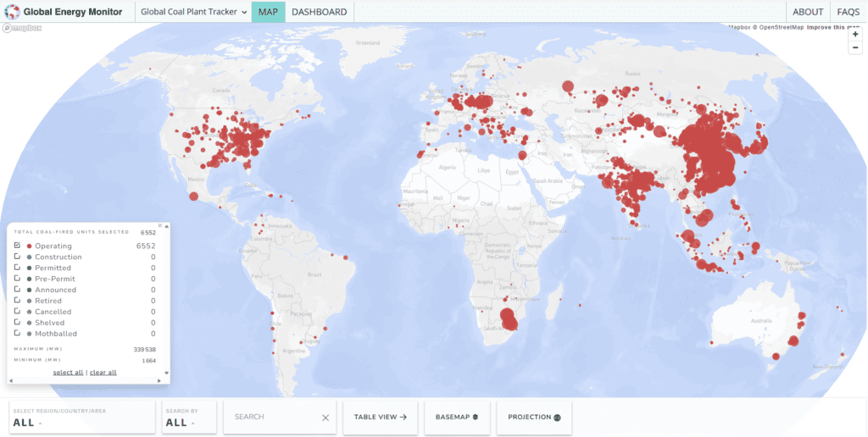Expand the Select Region/Country/Area dropdown
Viewport: 868px width, 437px height.
point(81,418)
